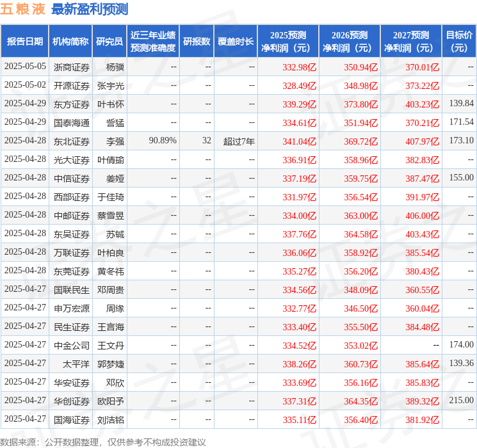
Task: Select the 申万宏源 institution cell
Action: tap(72, 308)
